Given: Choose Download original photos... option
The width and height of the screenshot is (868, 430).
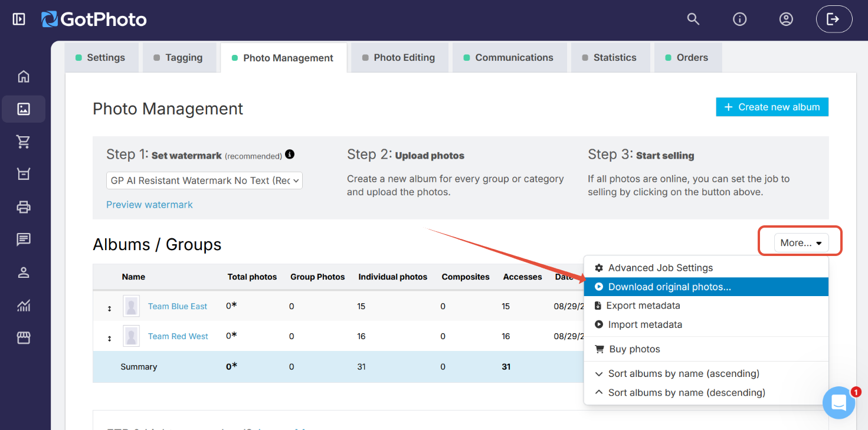Looking at the screenshot, I should 706,287.
